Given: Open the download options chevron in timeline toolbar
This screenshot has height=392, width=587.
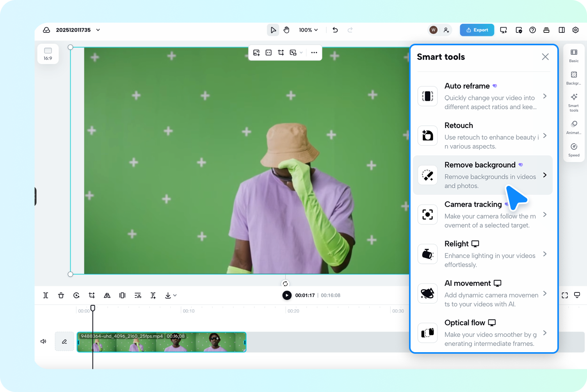Looking at the screenshot, I should point(176,296).
